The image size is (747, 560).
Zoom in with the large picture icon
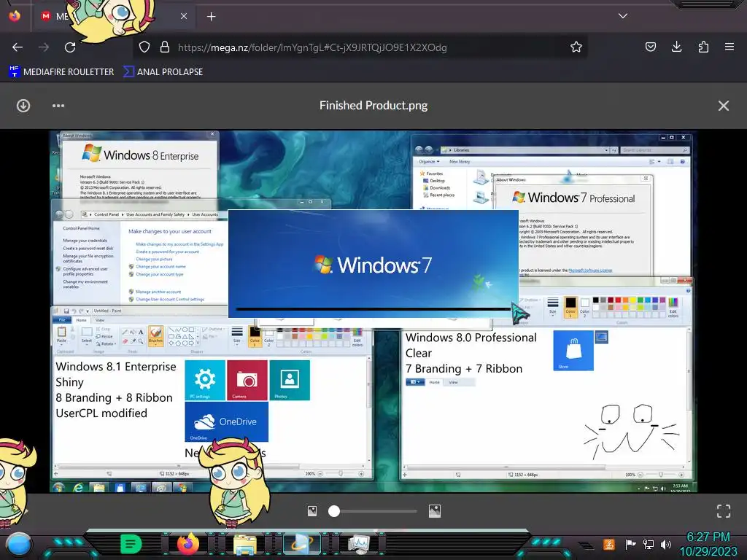[x=435, y=511]
